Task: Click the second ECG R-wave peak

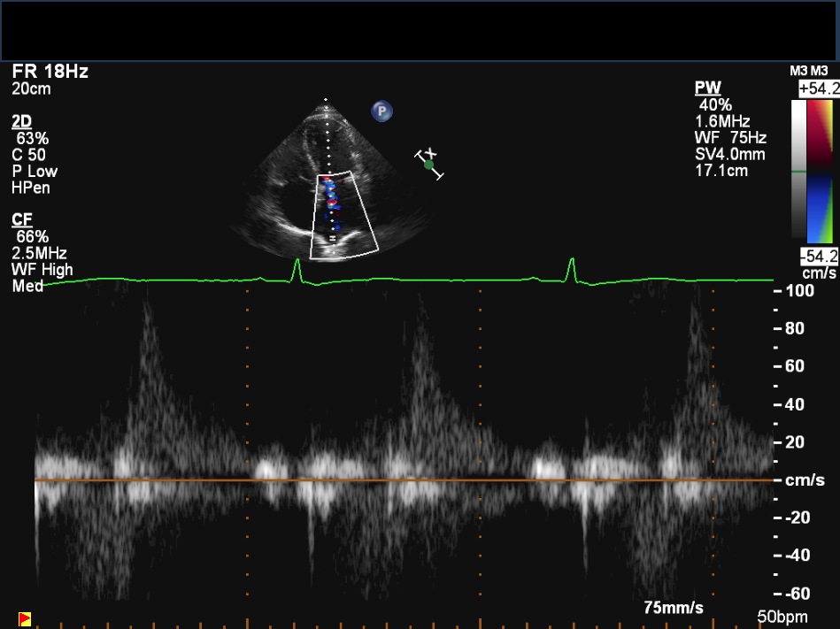Action: [572, 261]
